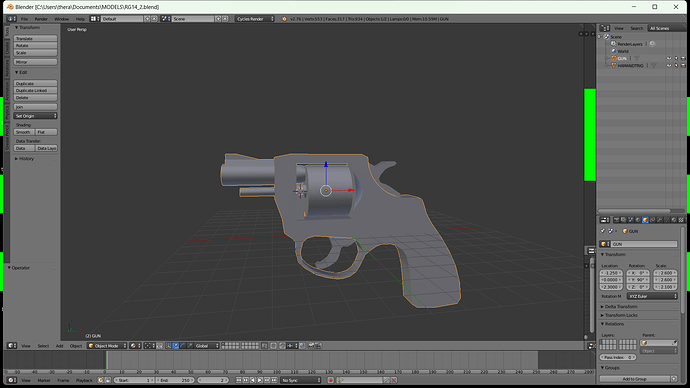Open the Modifiers wrench tab icon
690x388 pixels.
pos(660,220)
